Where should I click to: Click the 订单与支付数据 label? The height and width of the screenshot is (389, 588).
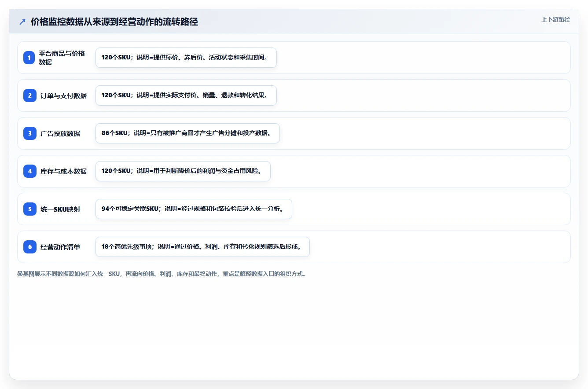[63, 95]
